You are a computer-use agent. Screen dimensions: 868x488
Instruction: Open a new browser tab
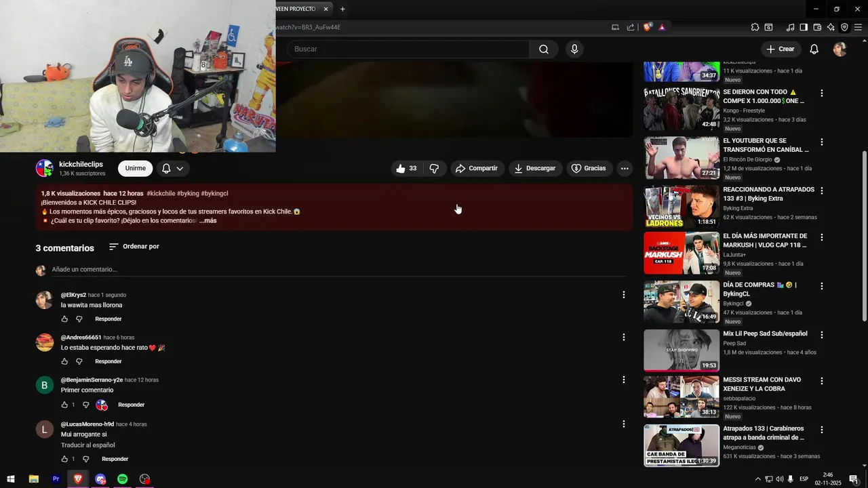[342, 9]
